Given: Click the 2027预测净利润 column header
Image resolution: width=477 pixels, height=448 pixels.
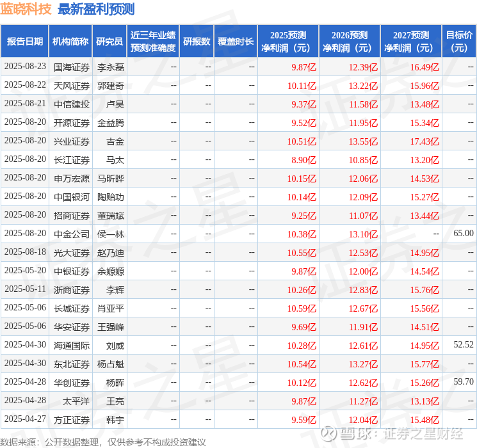Looking at the screenshot, I should pos(411,42).
